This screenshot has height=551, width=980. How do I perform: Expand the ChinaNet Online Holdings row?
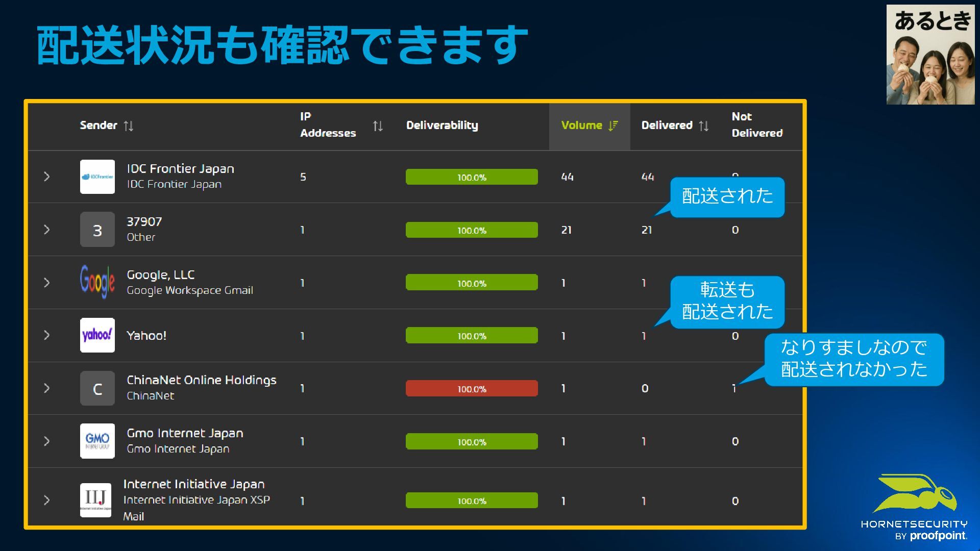tap(46, 388)
